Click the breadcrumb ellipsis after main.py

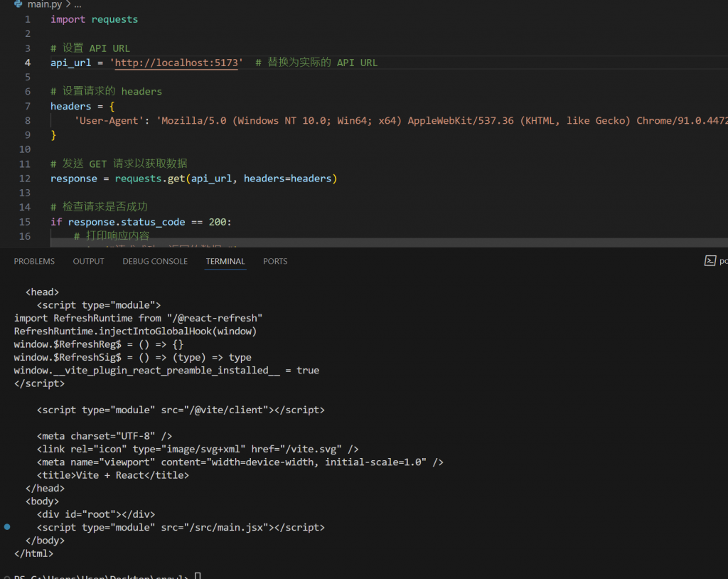click(77, 5)
